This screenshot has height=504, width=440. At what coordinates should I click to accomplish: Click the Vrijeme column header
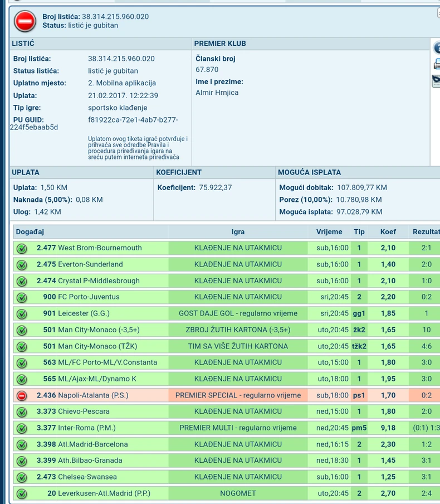pyautogui.click(x=329, y=232)
